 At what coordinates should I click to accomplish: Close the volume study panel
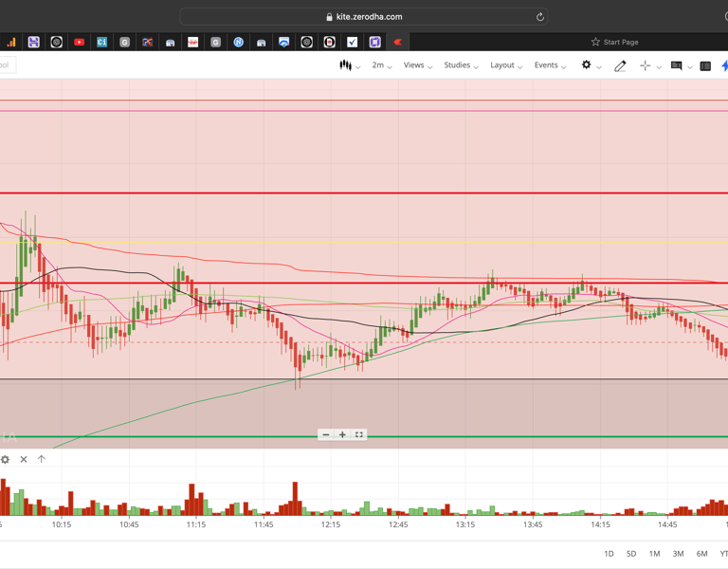[24, 459]
